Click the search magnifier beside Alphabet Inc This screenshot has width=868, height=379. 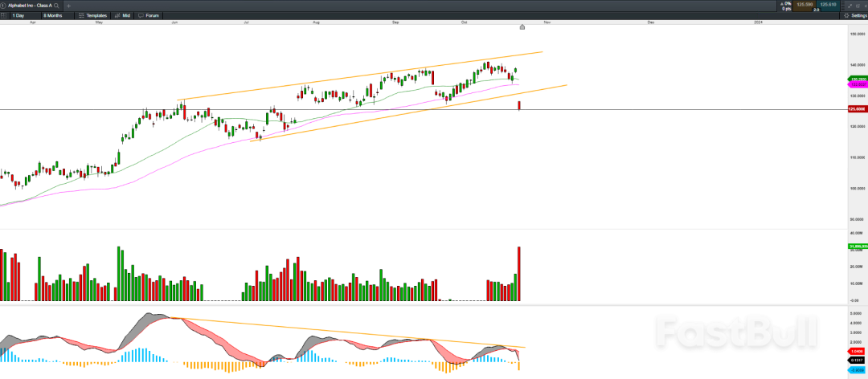pos(57,6)
